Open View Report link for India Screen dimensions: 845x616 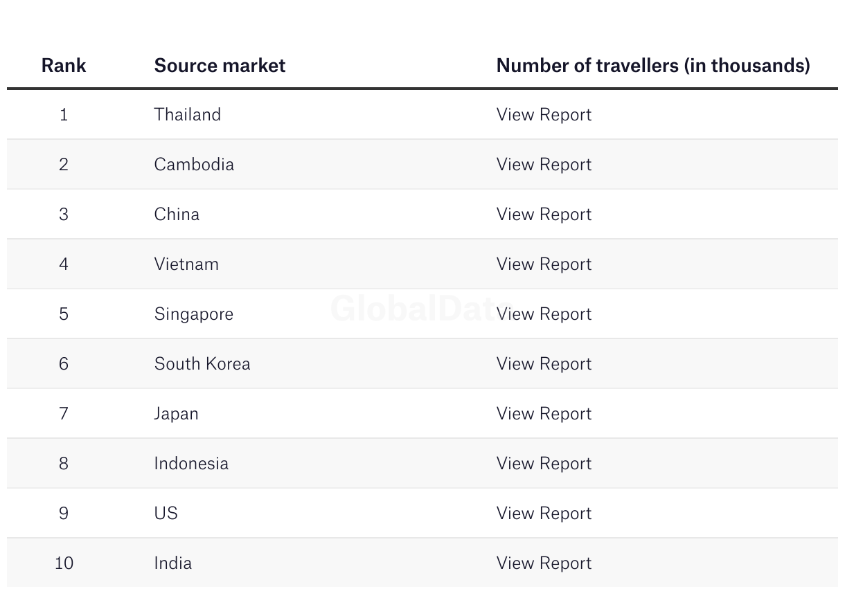coord(544,563)
